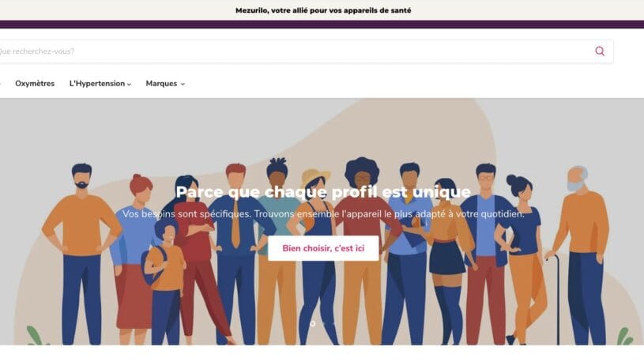Screen dimensions: 644x362
Task: Expand the chevron beside Marques
Action: [183, 85]
